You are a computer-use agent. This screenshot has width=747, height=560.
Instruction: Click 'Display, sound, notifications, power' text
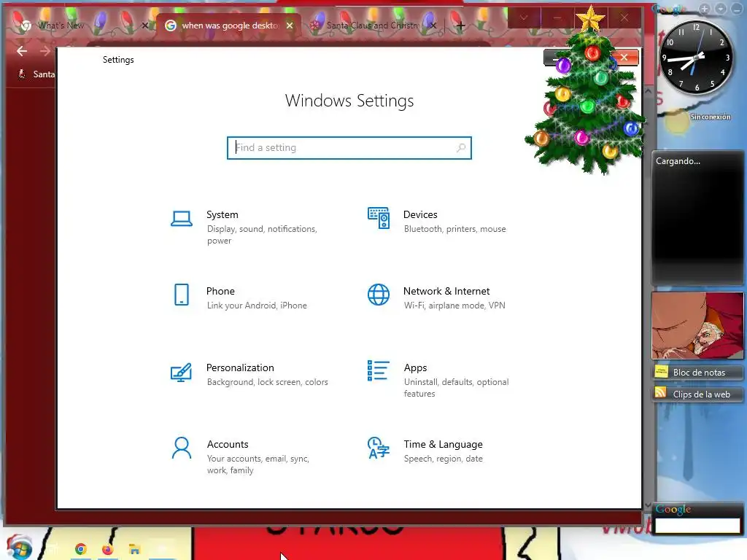262,235
